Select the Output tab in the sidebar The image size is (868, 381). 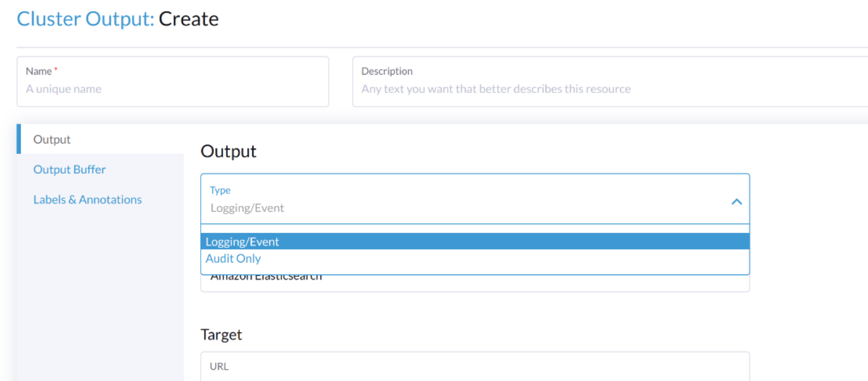click(x=52, y=139)
